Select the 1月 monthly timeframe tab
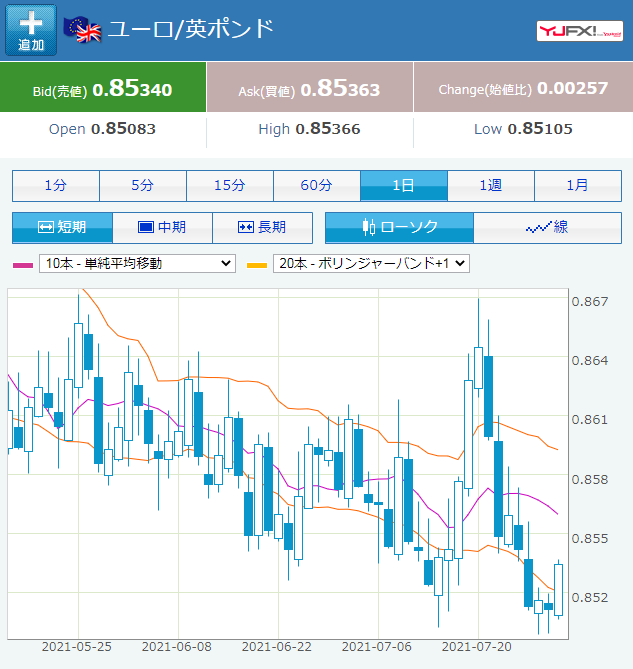 pos(578,186)
